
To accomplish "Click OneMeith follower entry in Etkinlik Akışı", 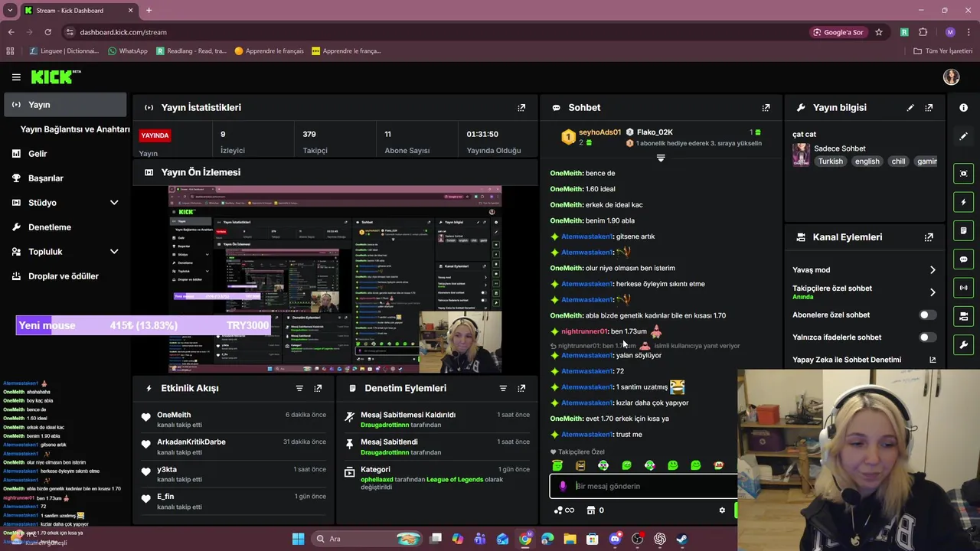I will coord(234,419).
